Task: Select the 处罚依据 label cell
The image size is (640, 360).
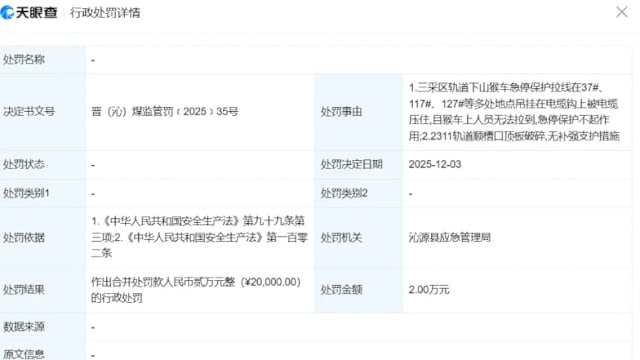Action: (x=43, y=238)
